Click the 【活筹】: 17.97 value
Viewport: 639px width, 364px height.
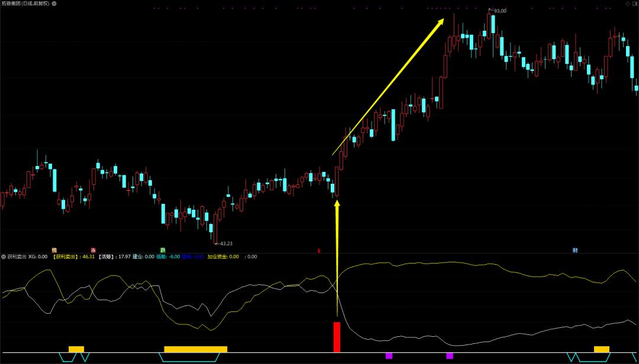[x=115, y=257]
